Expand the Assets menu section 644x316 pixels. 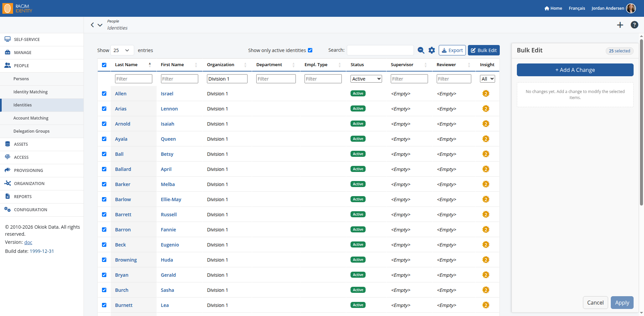[42, 144]
